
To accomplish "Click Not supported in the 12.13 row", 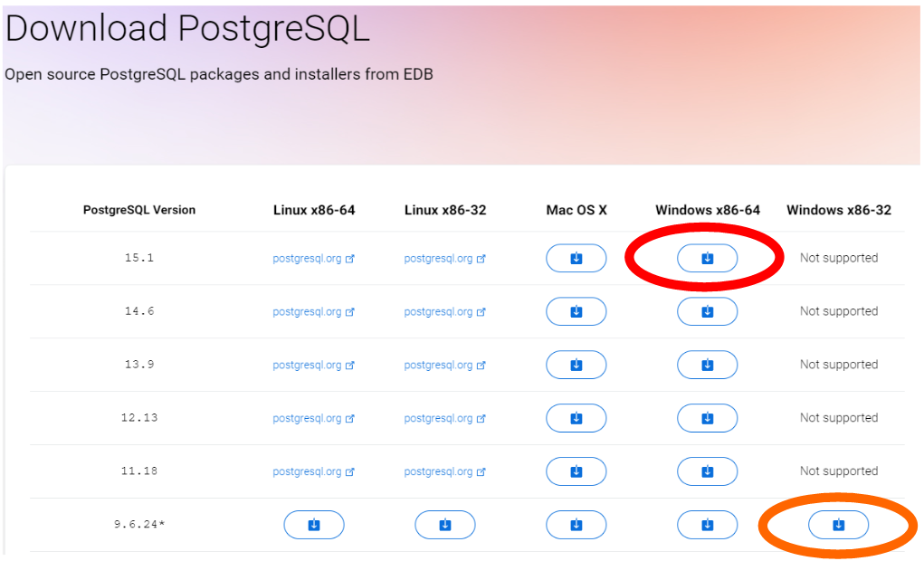I will 839,418.
